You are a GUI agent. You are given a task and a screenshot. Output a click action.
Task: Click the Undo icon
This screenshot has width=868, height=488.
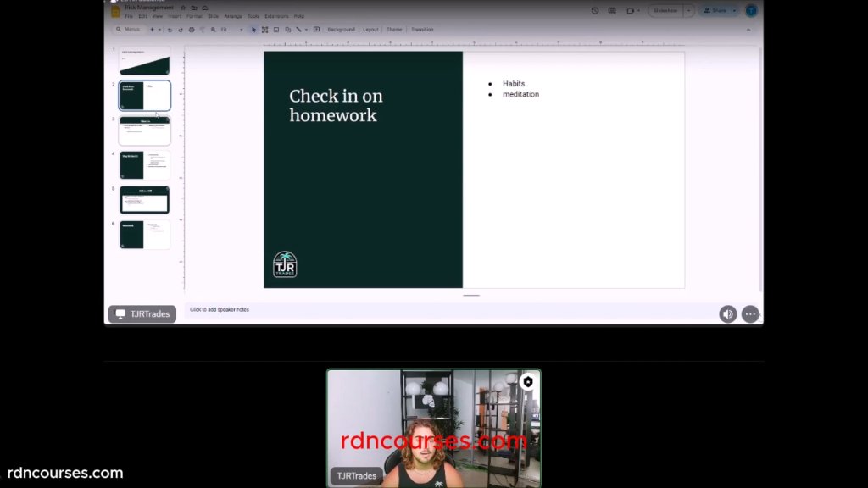tap(170, 30)
